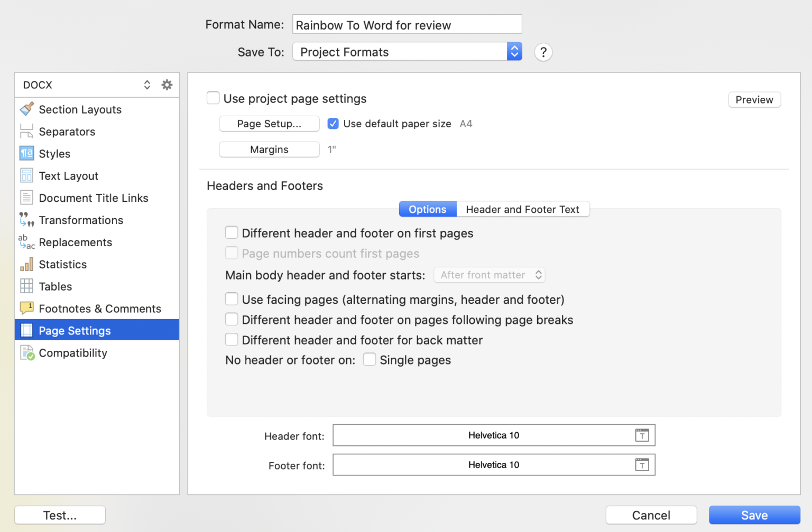Select the Replacements sidebar icon
This screenshot has width=812, height=532.
tap(26, 242)
